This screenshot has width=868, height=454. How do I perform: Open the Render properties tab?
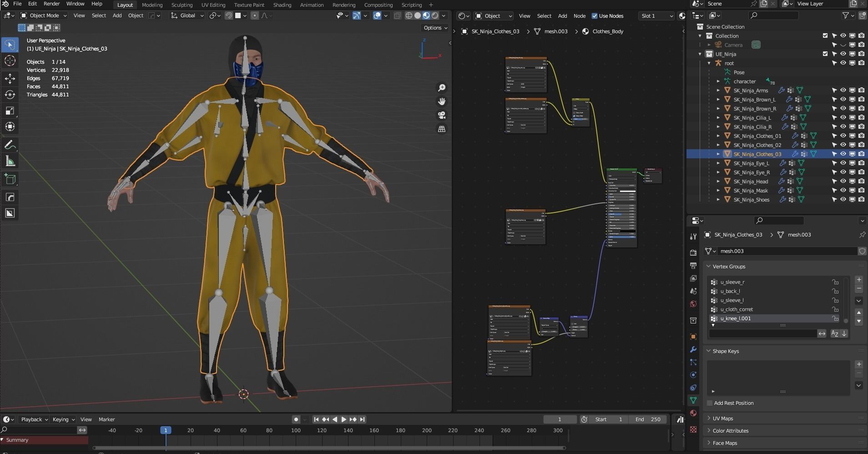pos(693,252)
